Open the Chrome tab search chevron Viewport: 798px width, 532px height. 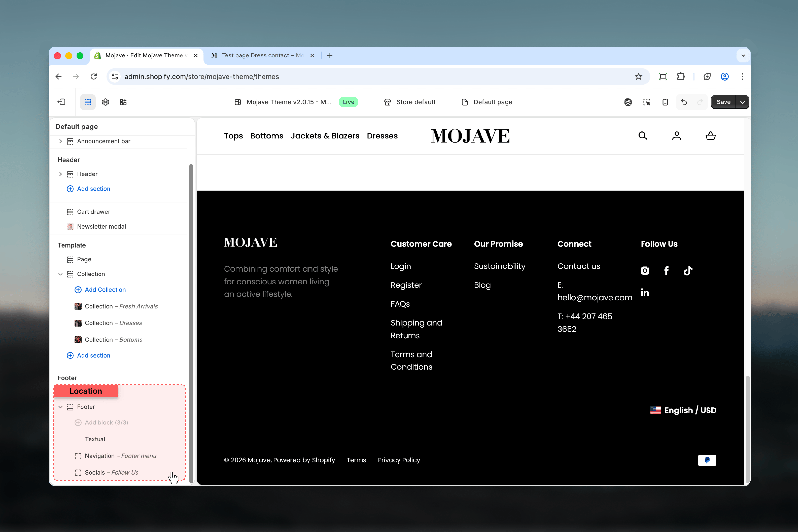click(x=743, y=55)
